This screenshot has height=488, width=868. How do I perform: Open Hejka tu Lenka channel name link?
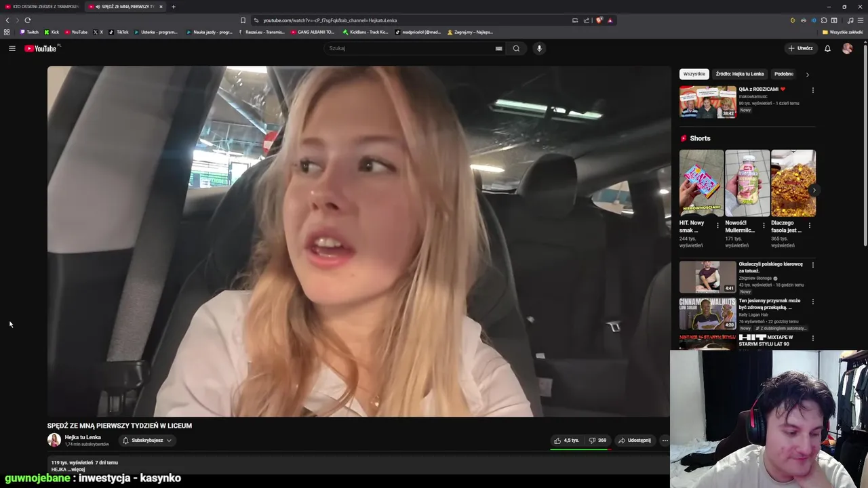pos(83,437)
